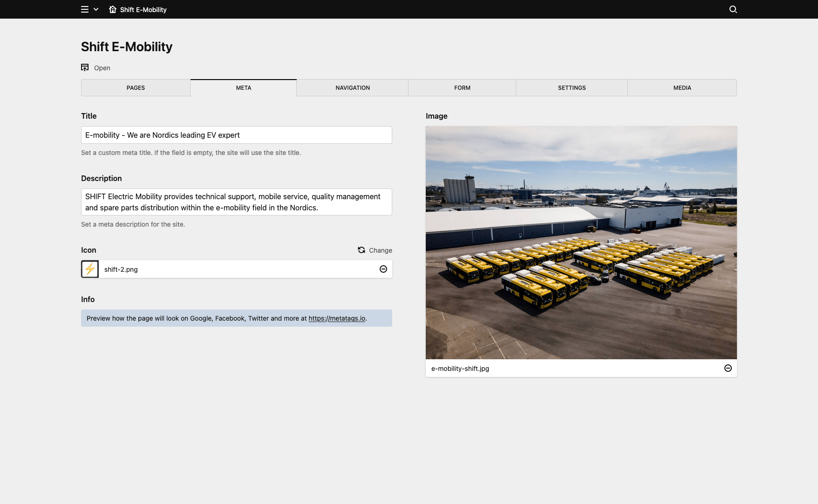Open the hamburger menu icon
The width and height of the screenshot is (818, 504).
(85, 9)
